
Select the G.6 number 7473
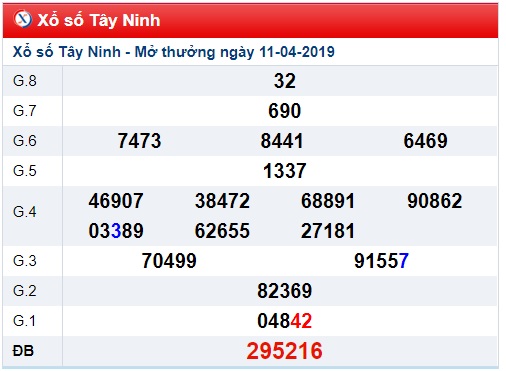pos(139,141)
